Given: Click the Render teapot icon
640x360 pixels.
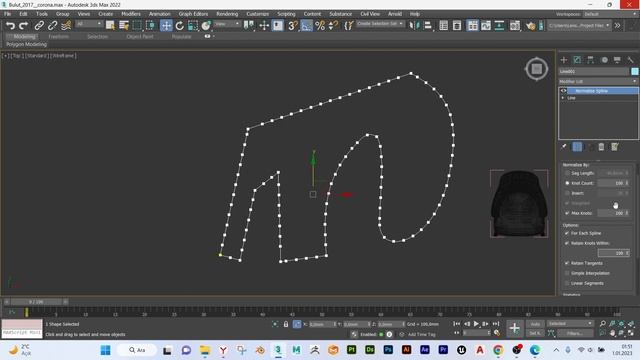Looking at the screenshot, I should click(x=530, y=26).
